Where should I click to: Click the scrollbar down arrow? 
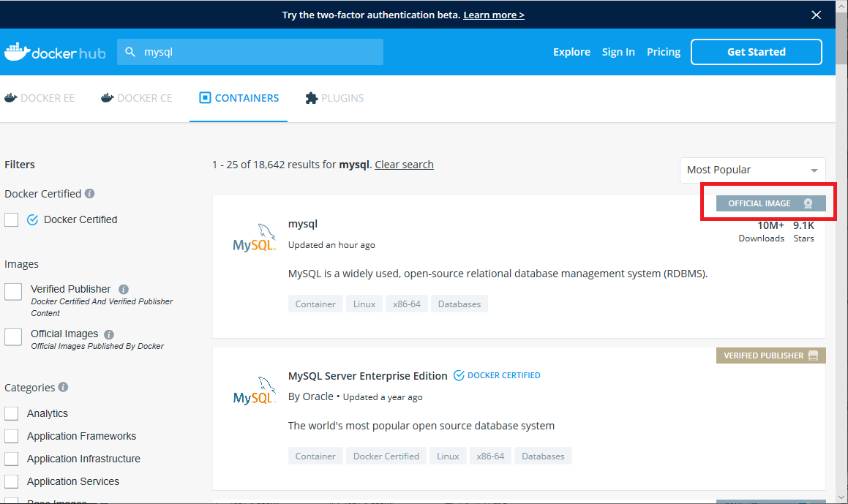(x=841, y=497)
